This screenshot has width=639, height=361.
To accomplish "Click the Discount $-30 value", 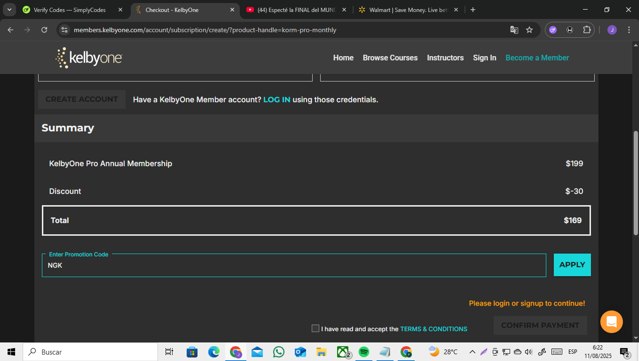I will [x=574, y=191].
